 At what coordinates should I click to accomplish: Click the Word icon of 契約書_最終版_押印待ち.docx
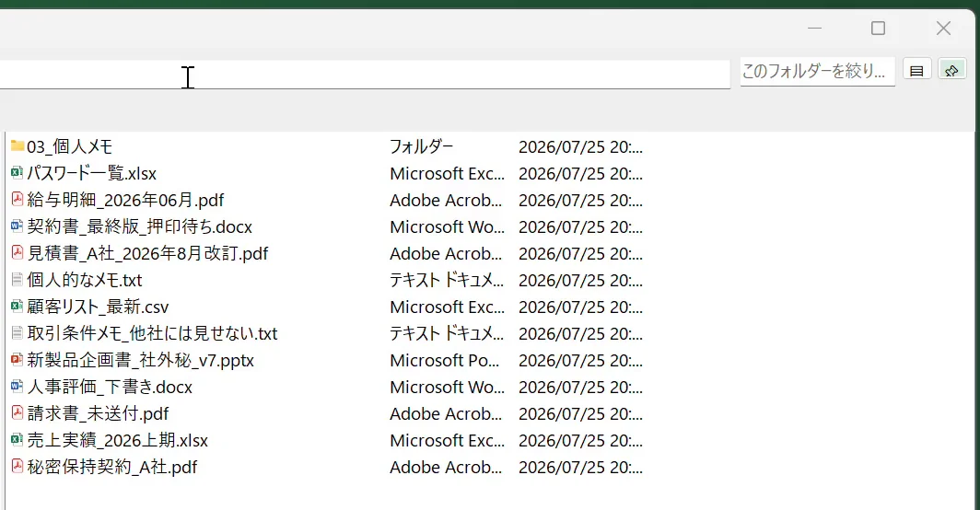coord(17,226)
